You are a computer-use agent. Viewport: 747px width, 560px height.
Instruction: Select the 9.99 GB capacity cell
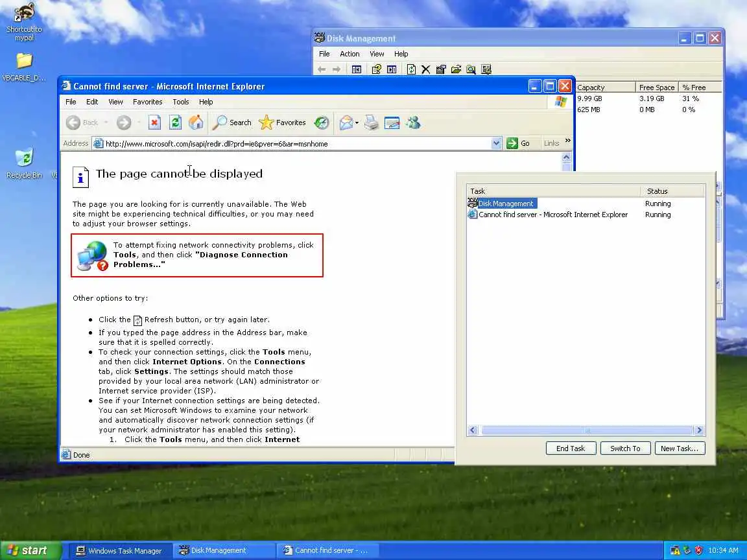[x=590, y=99]
